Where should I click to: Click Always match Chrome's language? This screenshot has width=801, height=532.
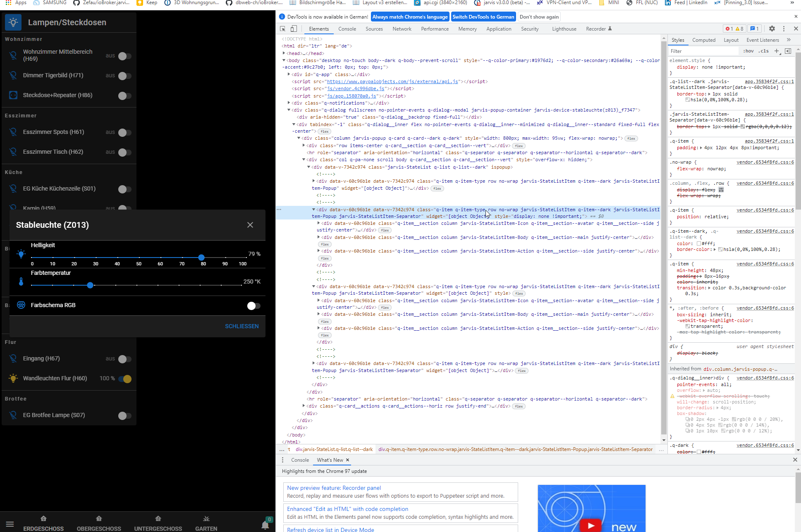click(x=410, y=17)
